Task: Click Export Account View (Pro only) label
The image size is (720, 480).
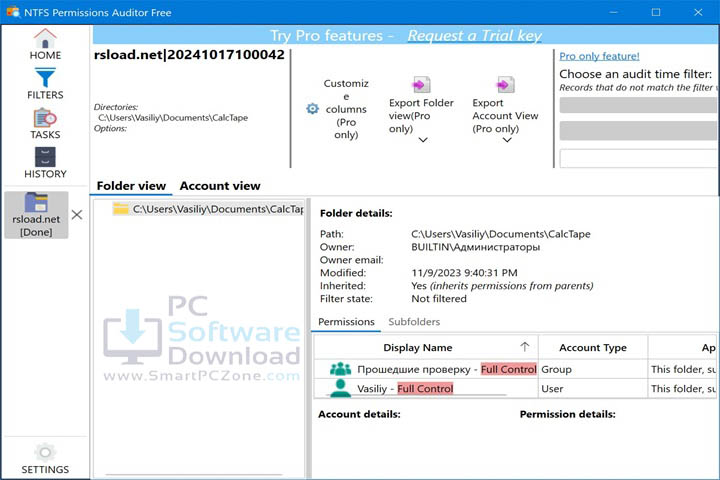Action: pyautogui.click(x=505, y=116)
